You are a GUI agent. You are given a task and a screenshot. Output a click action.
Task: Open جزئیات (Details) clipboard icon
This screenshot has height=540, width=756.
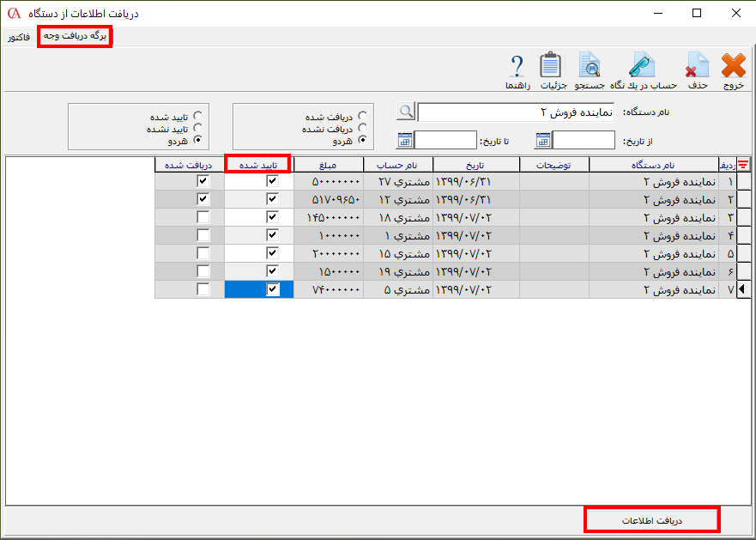(x=550, y=67)
